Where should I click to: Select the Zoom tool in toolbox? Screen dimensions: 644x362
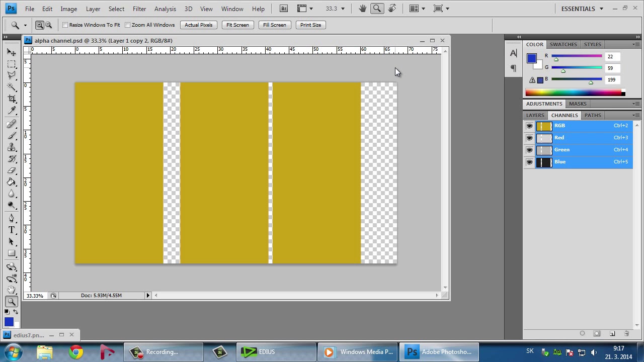click(12, 302)
